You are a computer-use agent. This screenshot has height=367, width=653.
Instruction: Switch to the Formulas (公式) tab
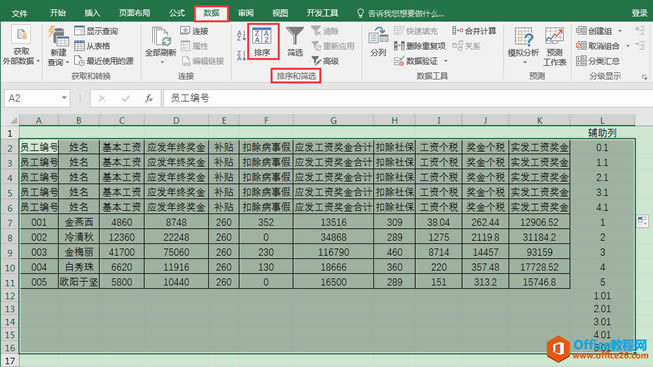point(177,13)
